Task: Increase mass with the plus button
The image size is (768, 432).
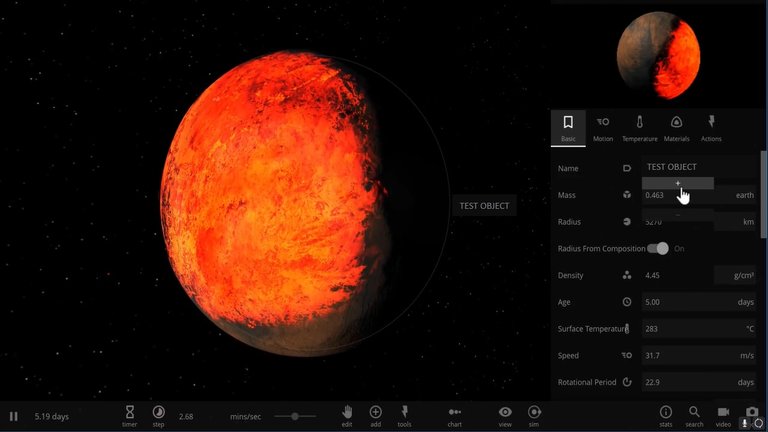Action: [678, 183]
